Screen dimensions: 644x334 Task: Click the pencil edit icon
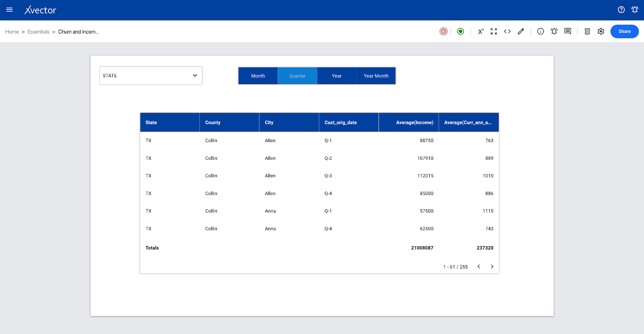tap(521, 31)
